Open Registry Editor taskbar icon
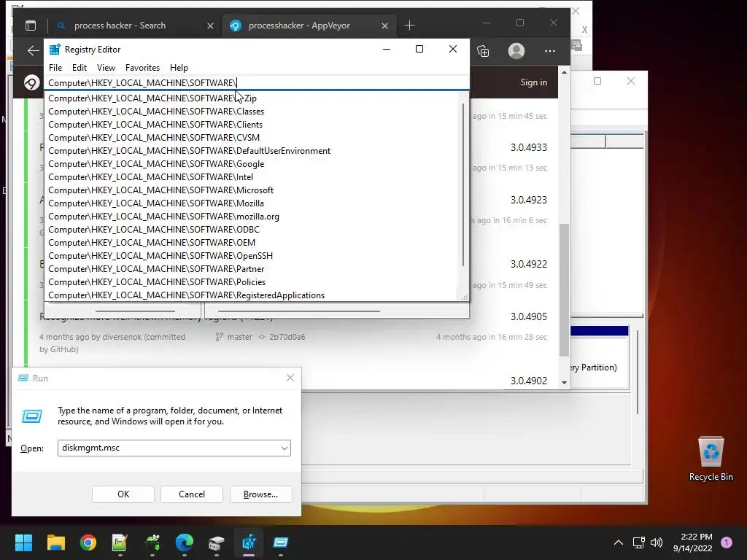747x560 pixels. point(249,542)
